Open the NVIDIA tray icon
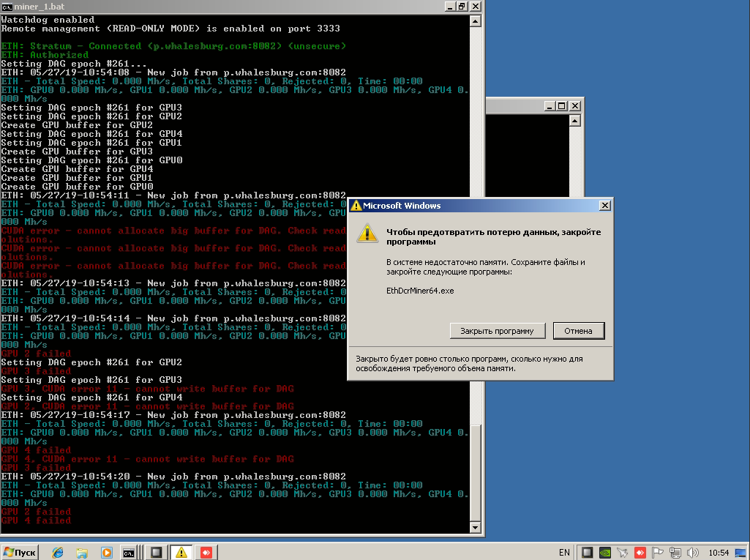The width and height of the screenshot is (750, 560). (605, 553)
